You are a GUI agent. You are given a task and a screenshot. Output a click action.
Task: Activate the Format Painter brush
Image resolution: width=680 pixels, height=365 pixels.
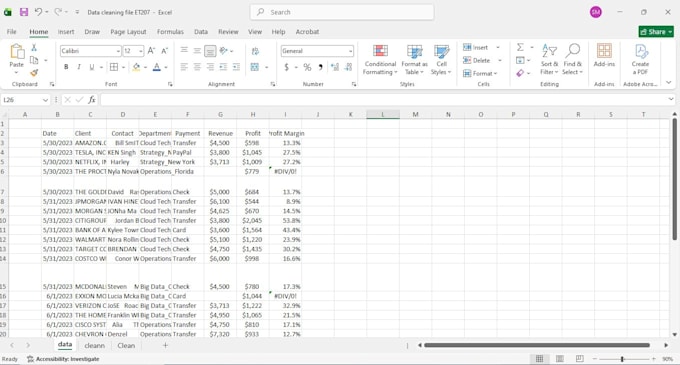click(x=34, y=72)
